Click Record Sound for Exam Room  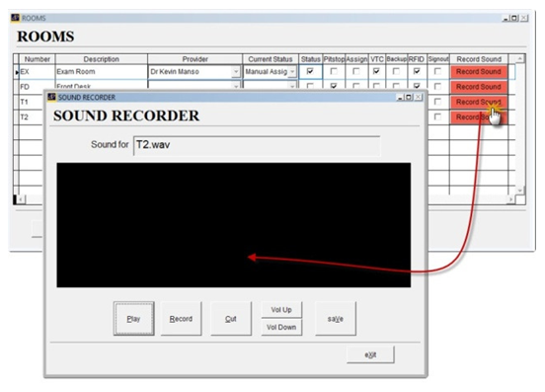pyautogui.click(x=478, y=72)
